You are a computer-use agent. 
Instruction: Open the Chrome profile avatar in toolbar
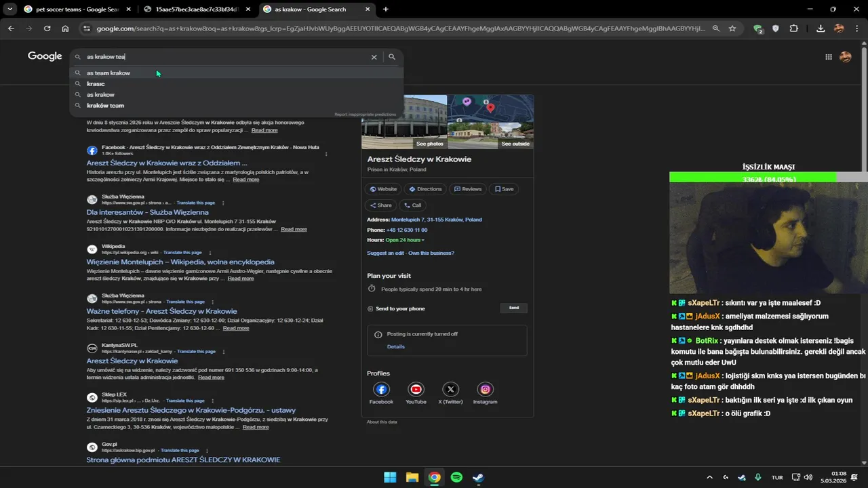tap(839, 28)
